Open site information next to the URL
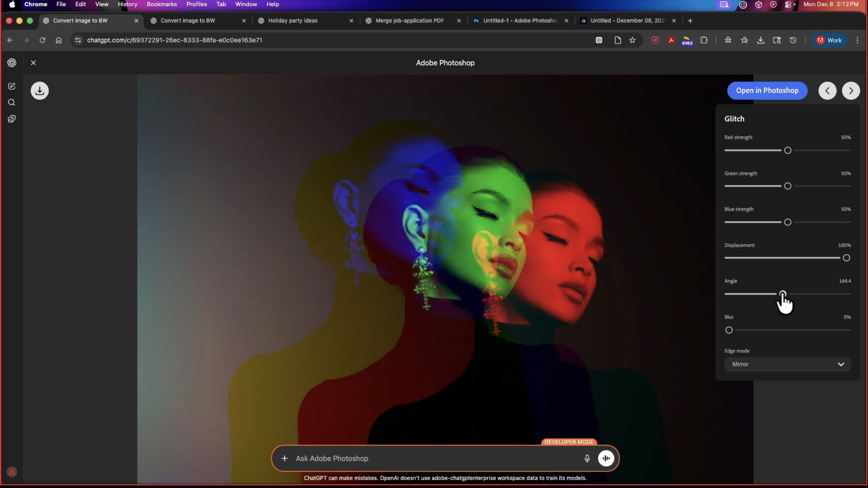 (x=78, y=40)
